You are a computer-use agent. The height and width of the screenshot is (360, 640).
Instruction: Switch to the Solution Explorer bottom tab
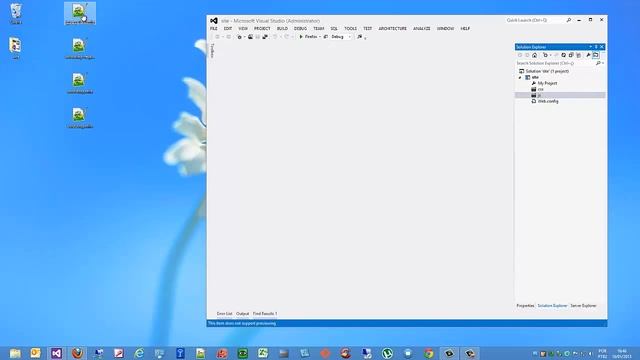coord(552,306)
